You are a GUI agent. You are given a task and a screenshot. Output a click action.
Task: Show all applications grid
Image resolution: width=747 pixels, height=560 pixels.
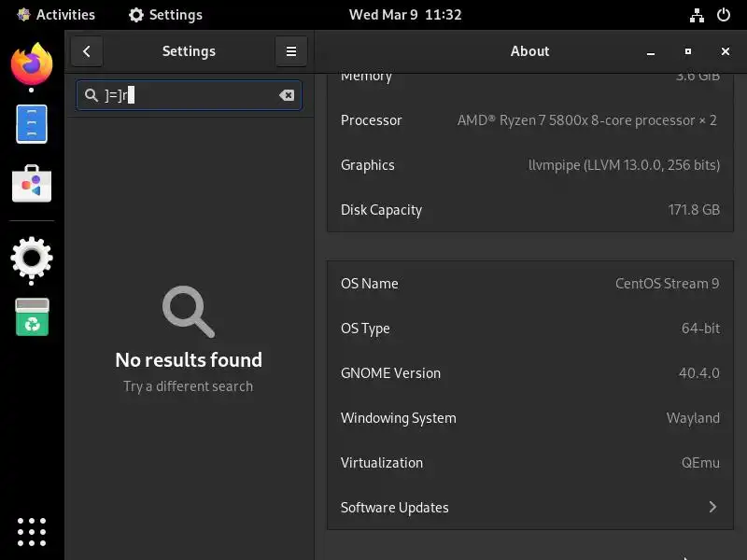point(32,532)
